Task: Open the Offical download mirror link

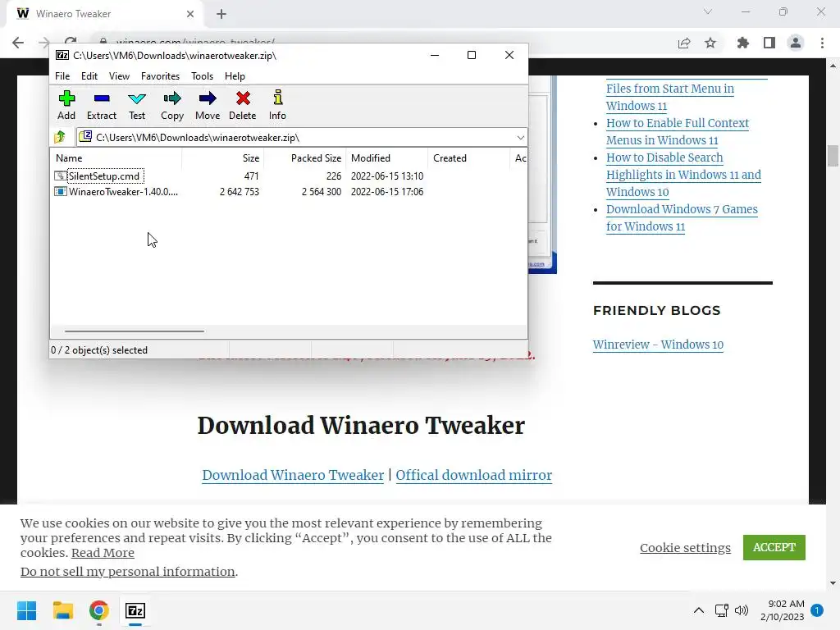Action: (x=473, y=475)
